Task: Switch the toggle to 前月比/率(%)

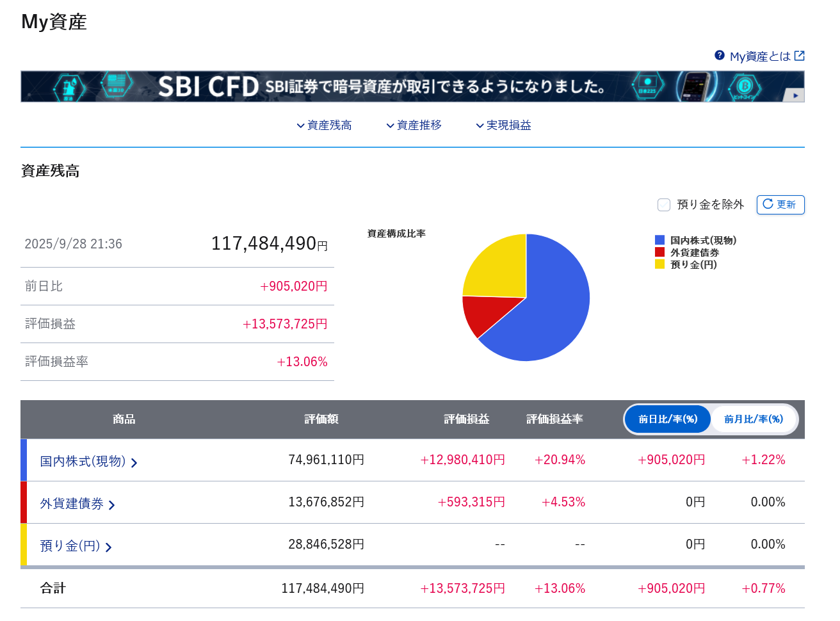Action: 754,419
